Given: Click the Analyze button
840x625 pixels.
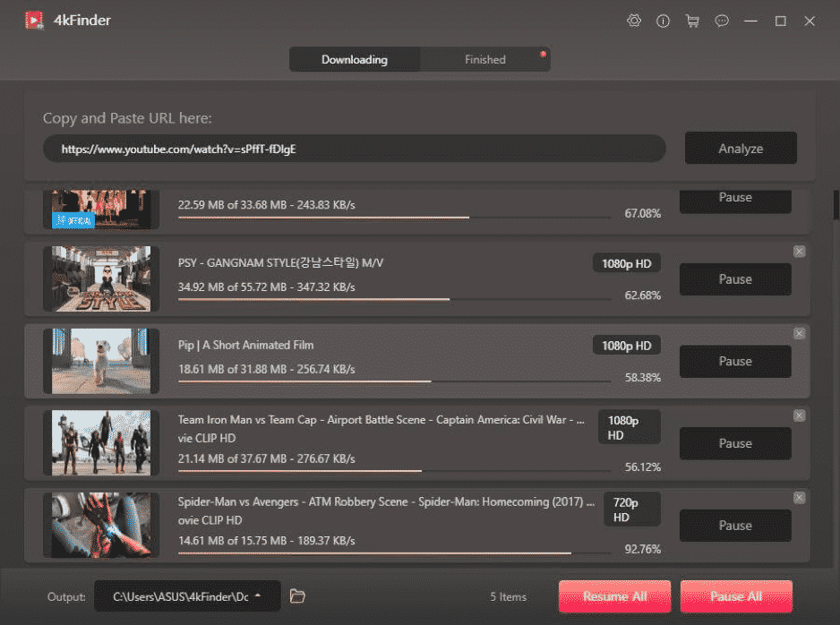Looking at the screenshot, I should click(740, 148).
